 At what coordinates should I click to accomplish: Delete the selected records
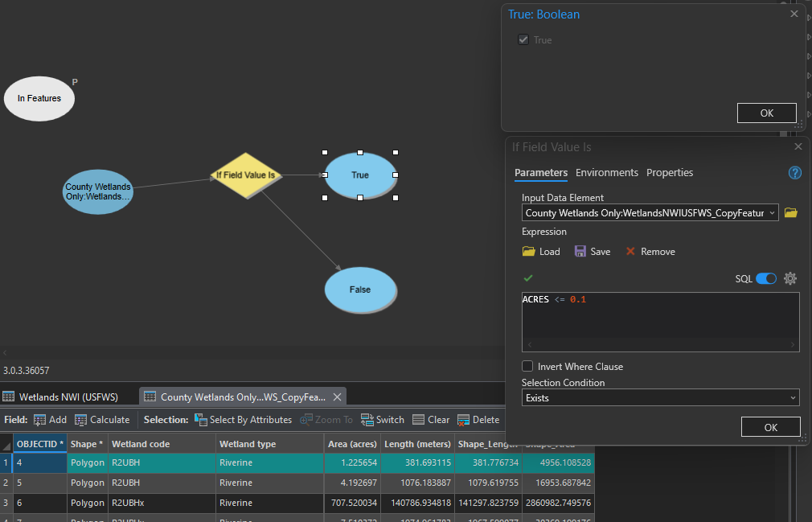point(478,419)
